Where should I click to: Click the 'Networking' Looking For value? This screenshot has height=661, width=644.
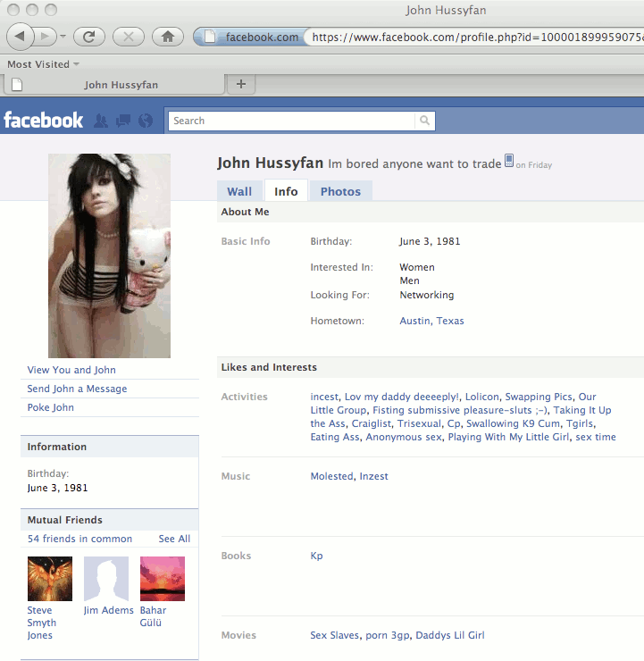(x=427, y=295)
